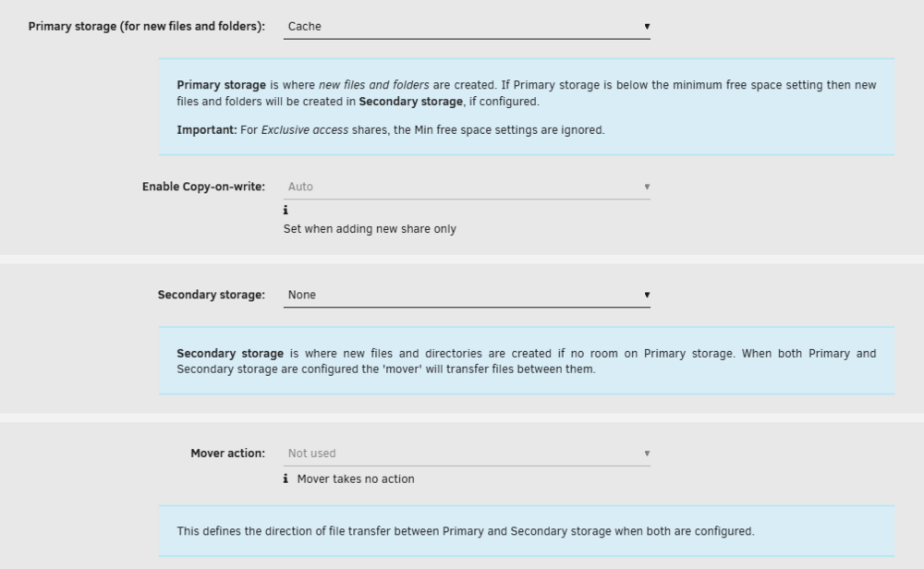Click the Primary storage help text box
The width and height of the screenshot is (924, 569).
pos(527,107)
